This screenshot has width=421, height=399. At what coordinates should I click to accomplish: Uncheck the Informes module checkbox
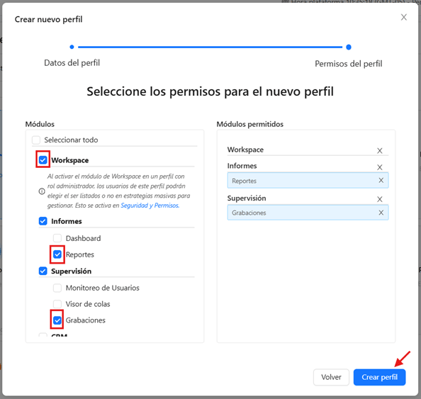coord(43,221)
